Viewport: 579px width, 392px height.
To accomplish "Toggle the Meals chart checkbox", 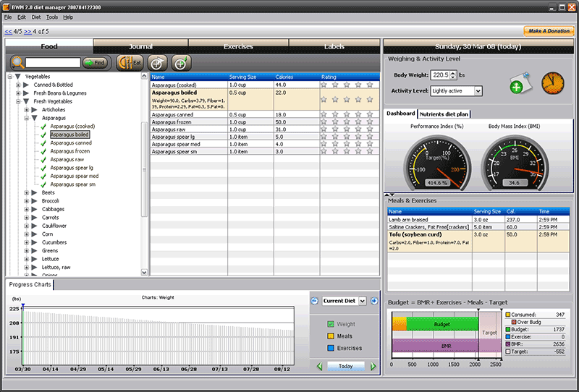I will click(x=331, y=336).
